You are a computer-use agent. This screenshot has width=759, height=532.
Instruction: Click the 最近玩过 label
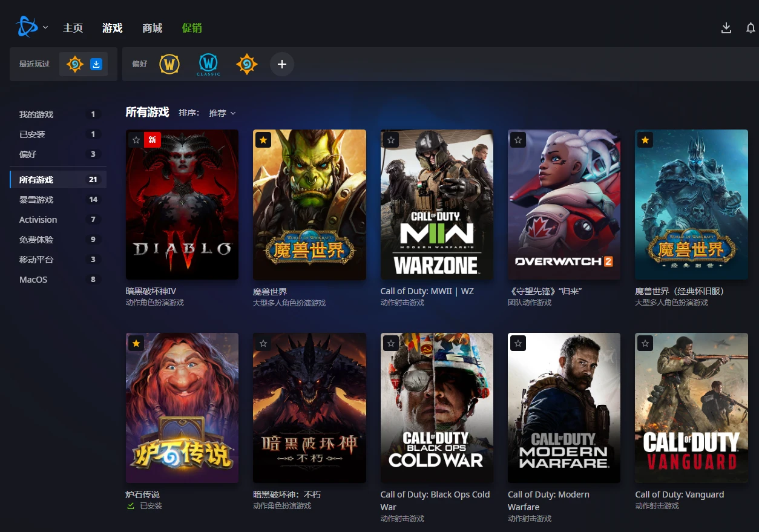(34, 64)
